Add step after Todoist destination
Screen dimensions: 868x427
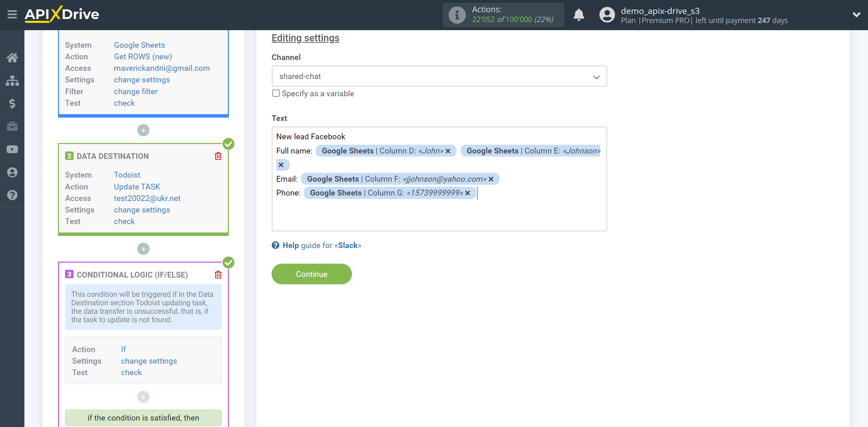click(143, 249)
